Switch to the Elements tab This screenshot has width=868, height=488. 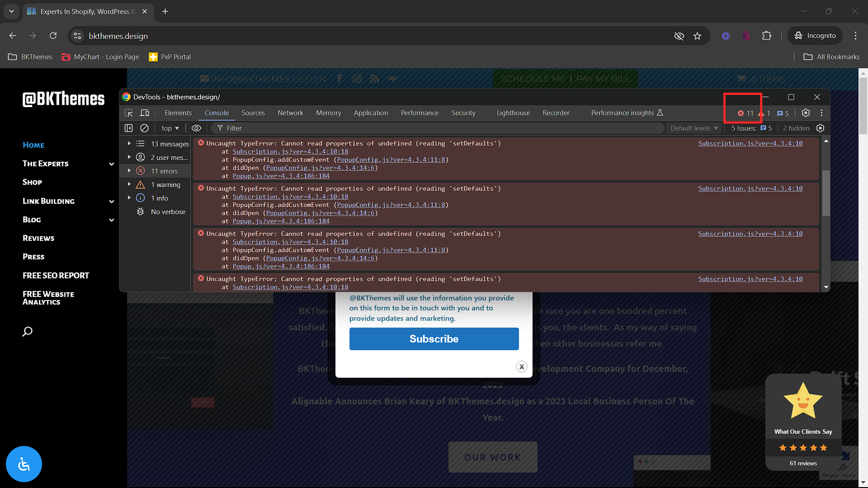(x=178, y=113)
